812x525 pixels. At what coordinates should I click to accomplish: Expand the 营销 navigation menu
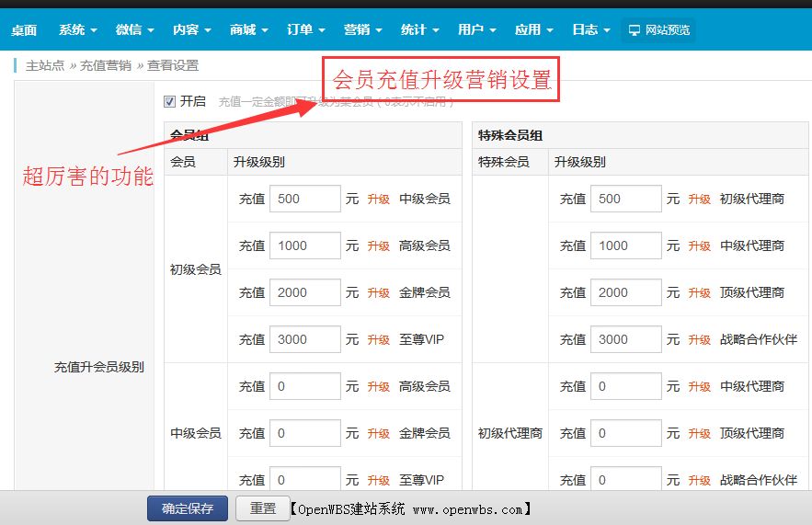click(x=362, y=30)
